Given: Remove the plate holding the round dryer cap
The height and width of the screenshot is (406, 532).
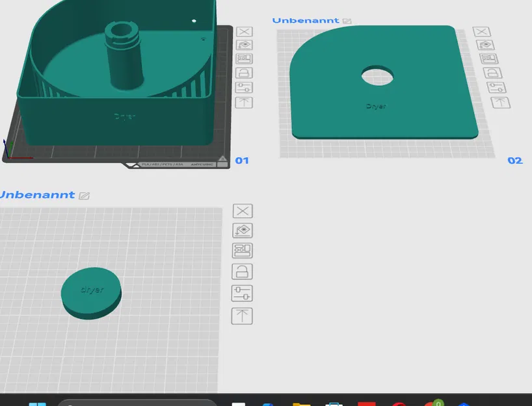Looking at the screenshot, I should point(243,210).
